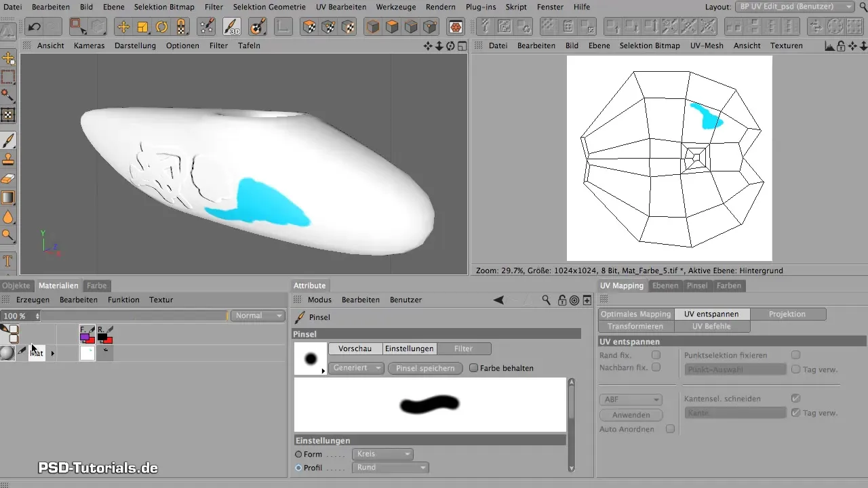Viewport: 868px width, 488px height.
Task: Open the UV-Mesh menu in texture view
Action: (705, 45)
